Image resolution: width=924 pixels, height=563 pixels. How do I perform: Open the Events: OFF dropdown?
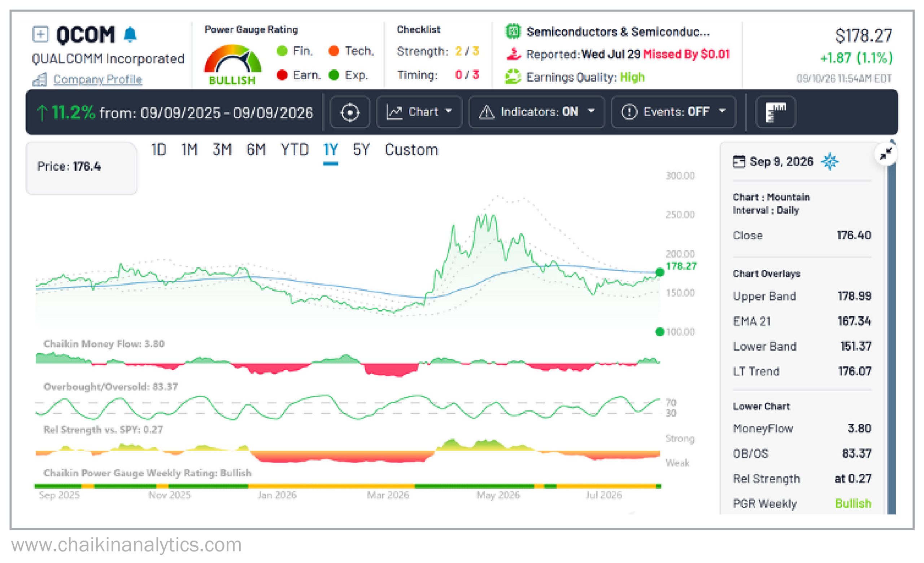[673, 112]
